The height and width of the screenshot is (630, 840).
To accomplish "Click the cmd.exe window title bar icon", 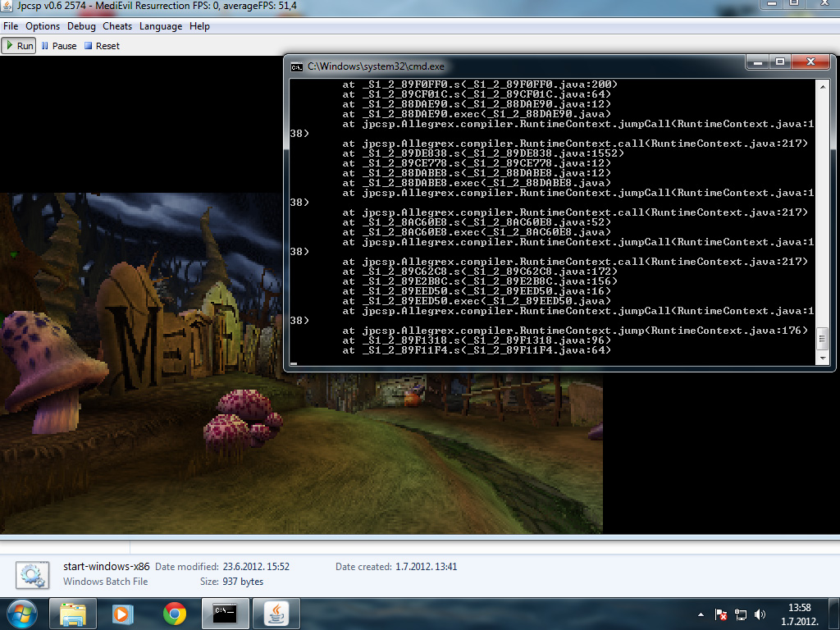I will [296, 66].
